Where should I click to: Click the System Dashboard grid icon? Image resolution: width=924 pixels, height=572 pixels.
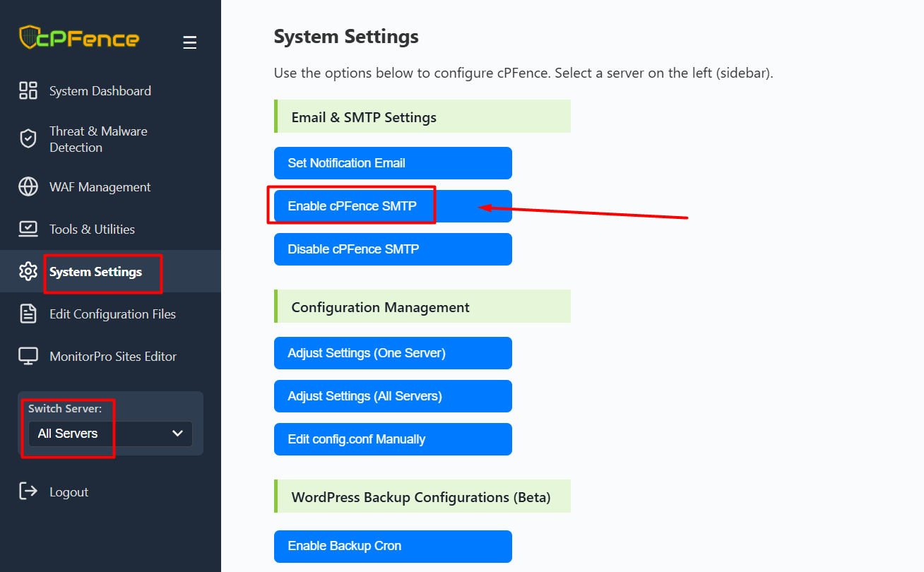28,90
